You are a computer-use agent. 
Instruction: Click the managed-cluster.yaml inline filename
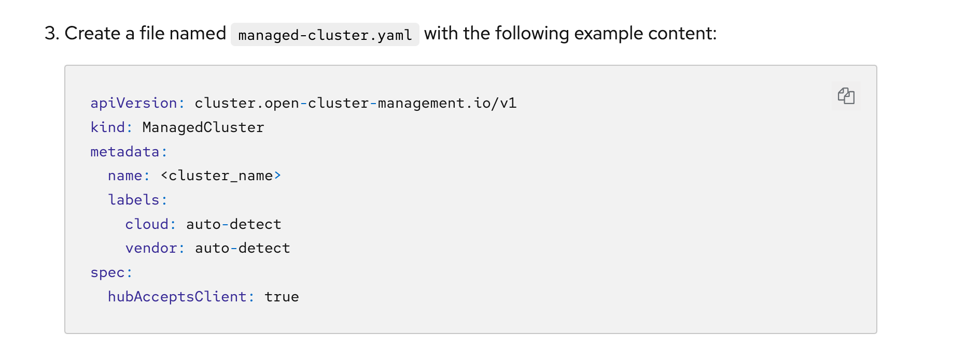pyautogui.click(x=325, y=35)
